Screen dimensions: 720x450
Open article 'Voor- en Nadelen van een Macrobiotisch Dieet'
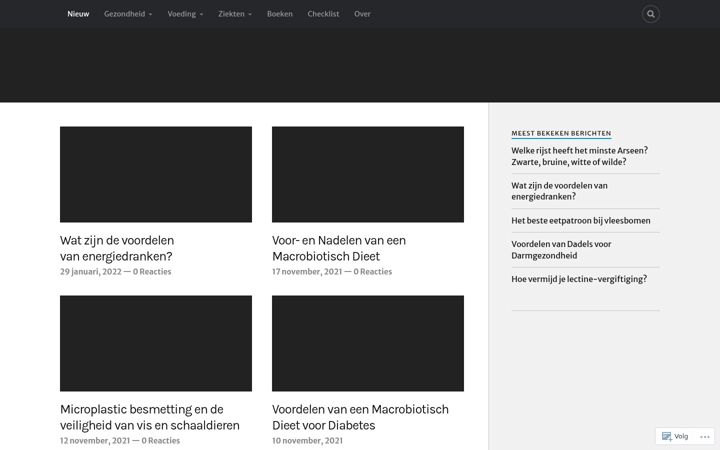click(x=339, y=248)
